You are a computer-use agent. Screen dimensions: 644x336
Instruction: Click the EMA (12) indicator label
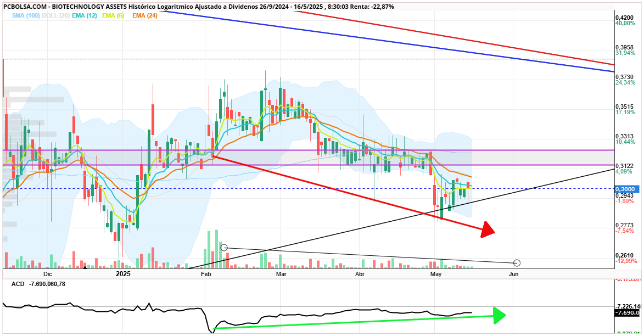(84, 15)
